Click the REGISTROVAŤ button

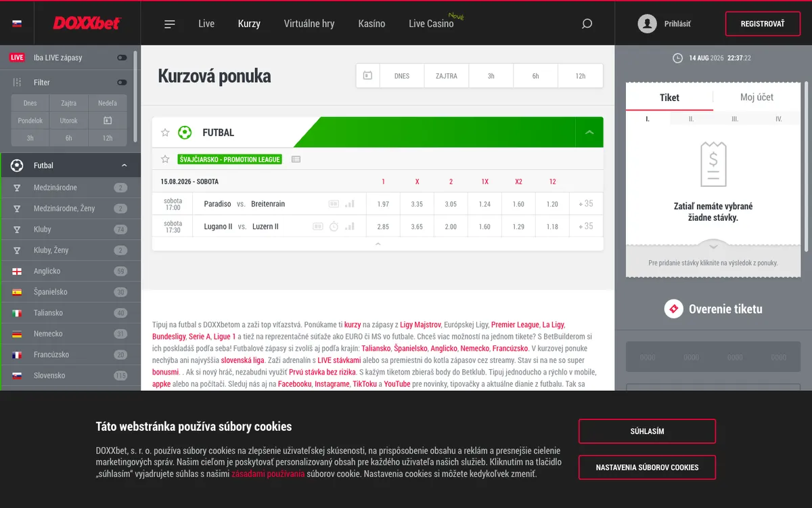pos(763,24)
